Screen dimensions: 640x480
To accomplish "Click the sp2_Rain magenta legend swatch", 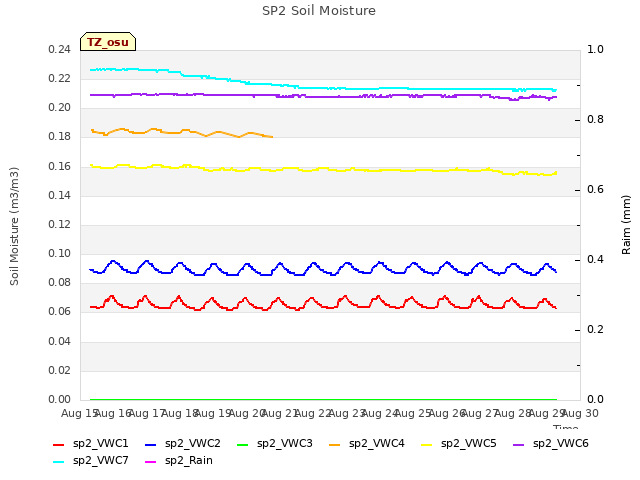I will pyautogui.click(x=151, y=462).
